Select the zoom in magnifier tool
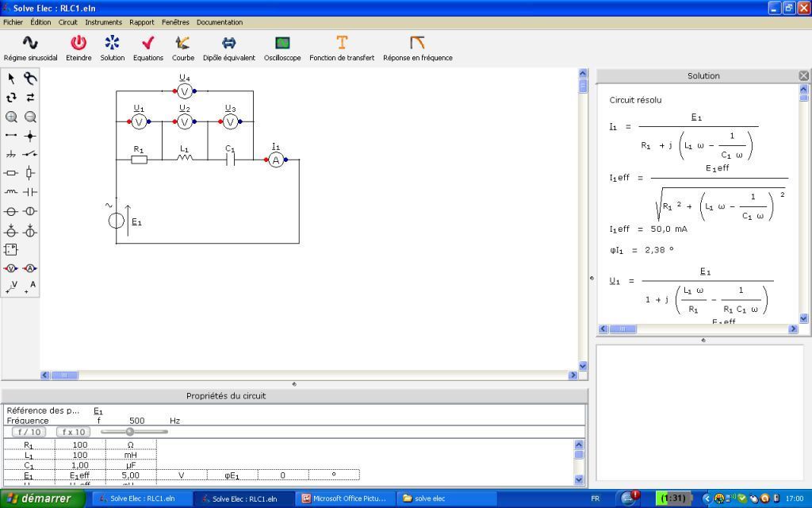 point(11,117)
